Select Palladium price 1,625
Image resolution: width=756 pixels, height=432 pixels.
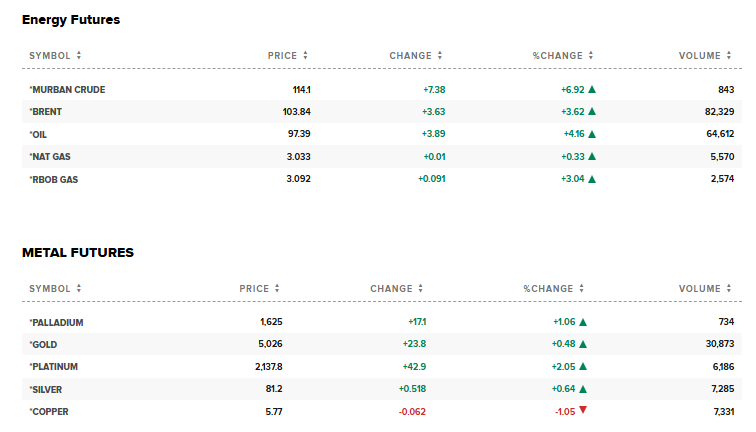(x=271, y=322)
